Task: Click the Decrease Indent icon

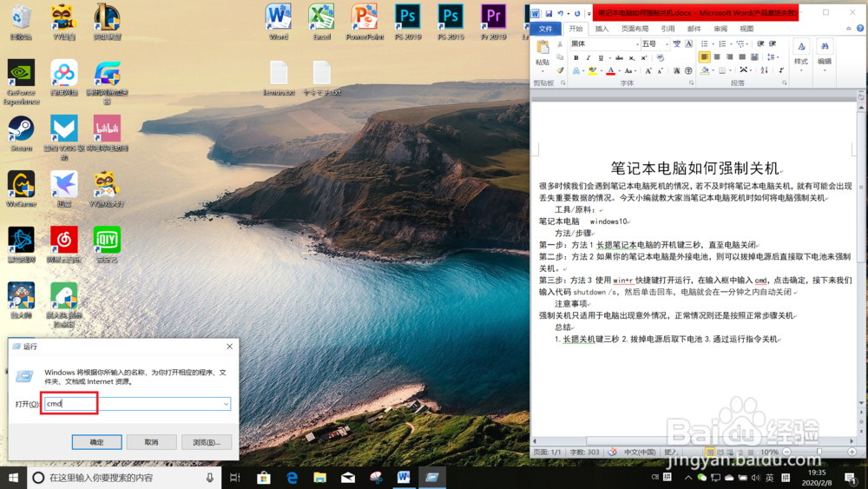Action: 760,43
